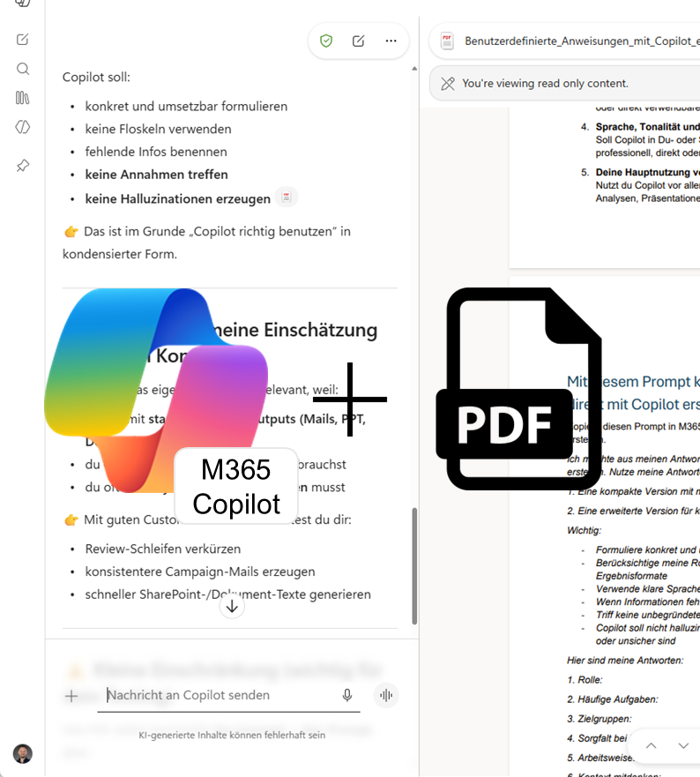Focus the Nachricht an Copilot senden field
The image size is (700, 777).
[228, 696]
